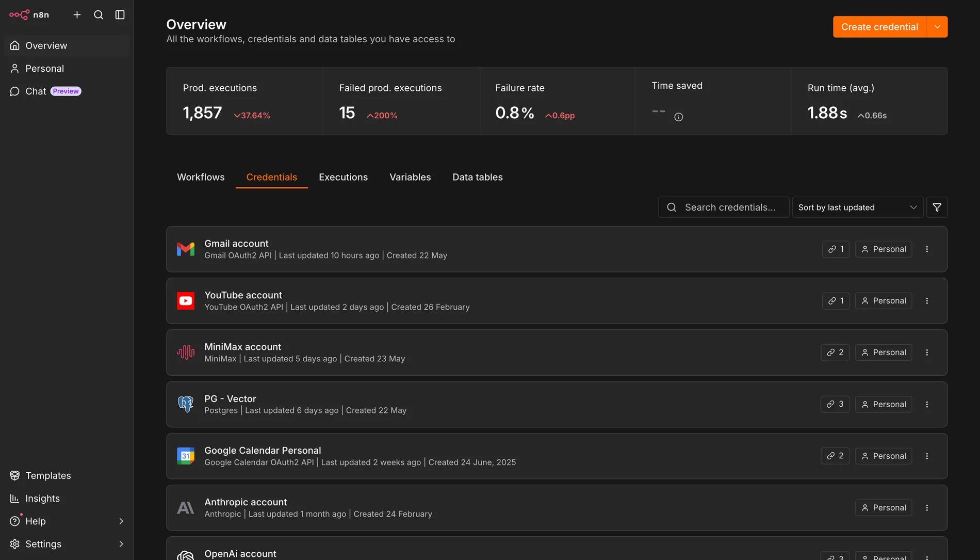Image resolution: width=980 pixels, height=560 pixels.
Task: Click YouTube account's linked workflows count badge
Action: pos(836,301)
